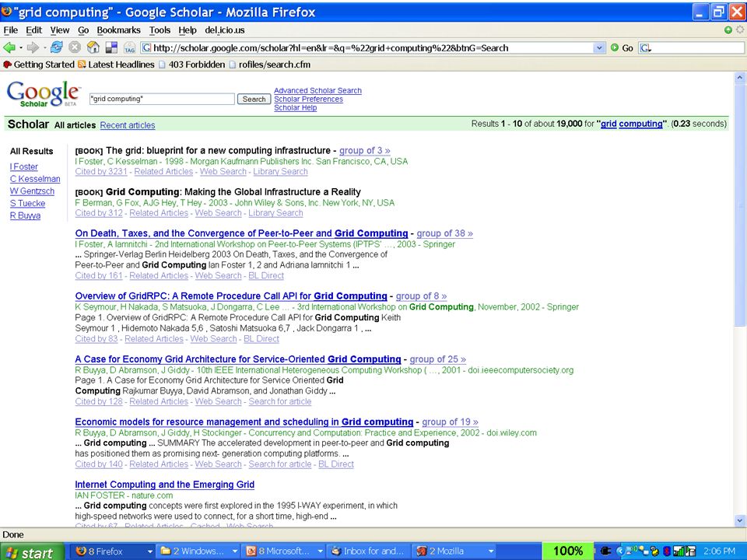Click the power plug tray icon
The height and width of the screenshot is (560, 747).
click(x=605, y=551)
